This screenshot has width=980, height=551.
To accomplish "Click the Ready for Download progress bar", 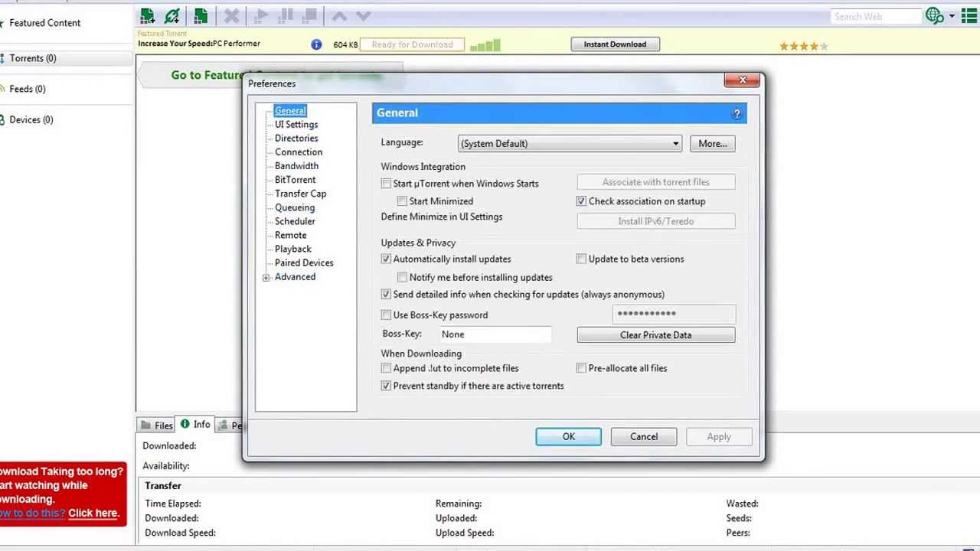I will pyautogui.click(x=412, y=44).
